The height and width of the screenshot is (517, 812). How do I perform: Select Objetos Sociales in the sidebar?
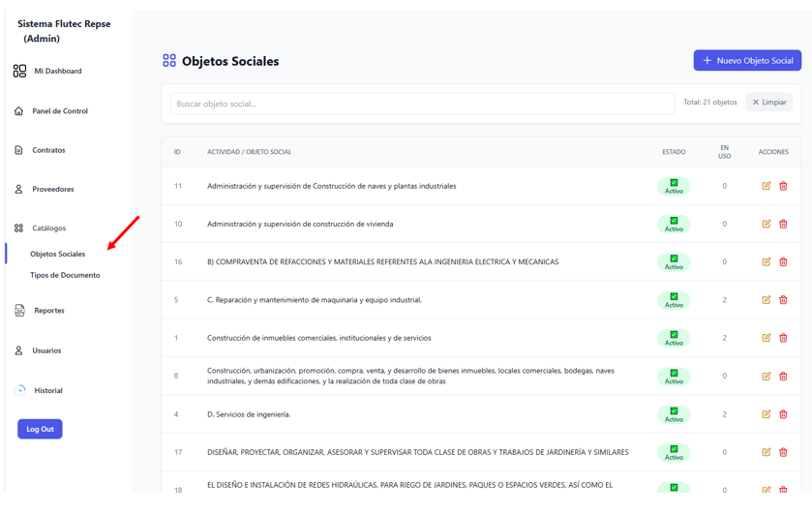coord(57,254)
